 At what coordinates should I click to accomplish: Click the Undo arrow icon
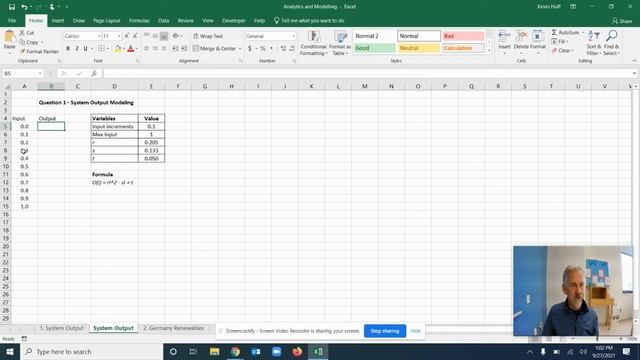coord(24,7)
